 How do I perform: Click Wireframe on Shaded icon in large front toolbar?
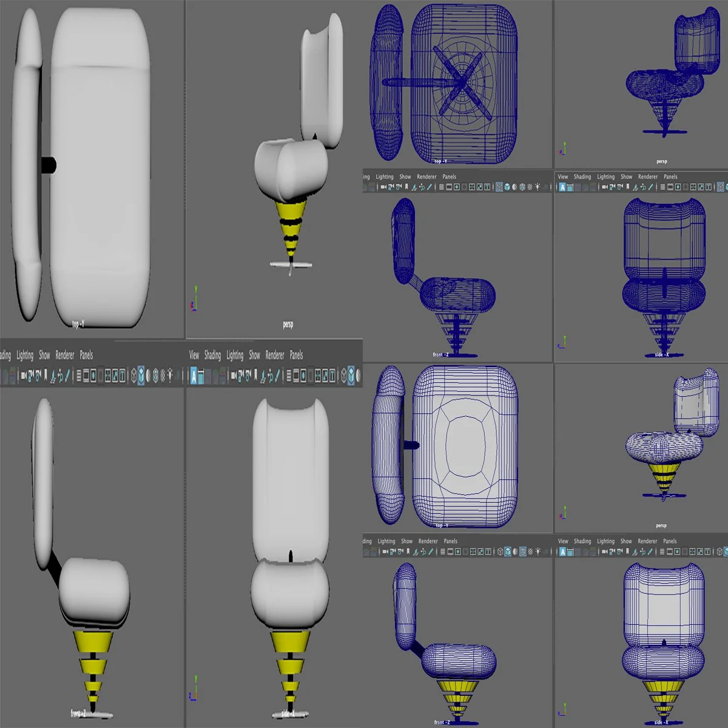155,376
